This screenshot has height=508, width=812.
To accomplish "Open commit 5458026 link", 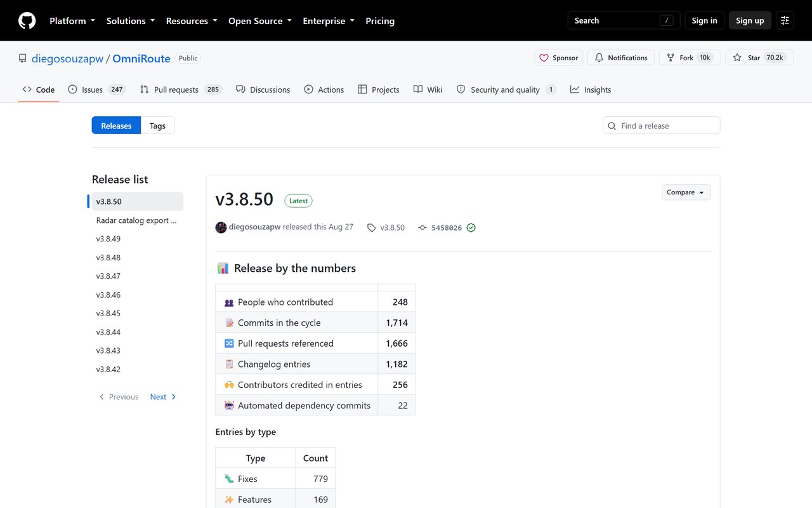I will (x=447, y=228).
